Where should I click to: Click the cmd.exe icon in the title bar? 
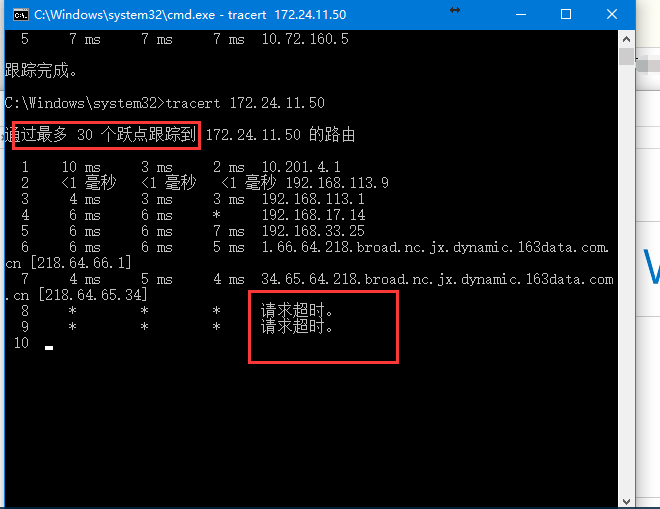[20, 15]
